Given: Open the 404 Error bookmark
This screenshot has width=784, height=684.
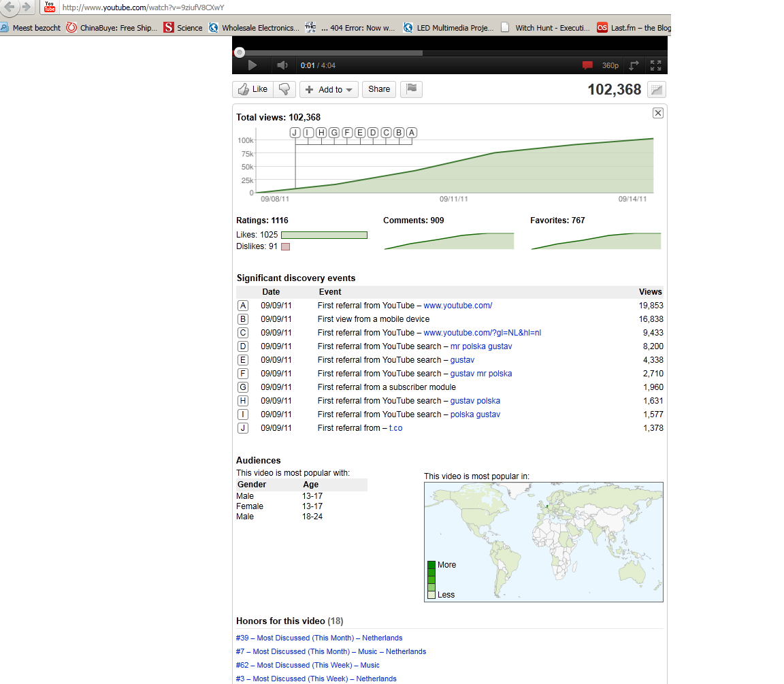Looking at the screenshot, I should coord(350,28).
